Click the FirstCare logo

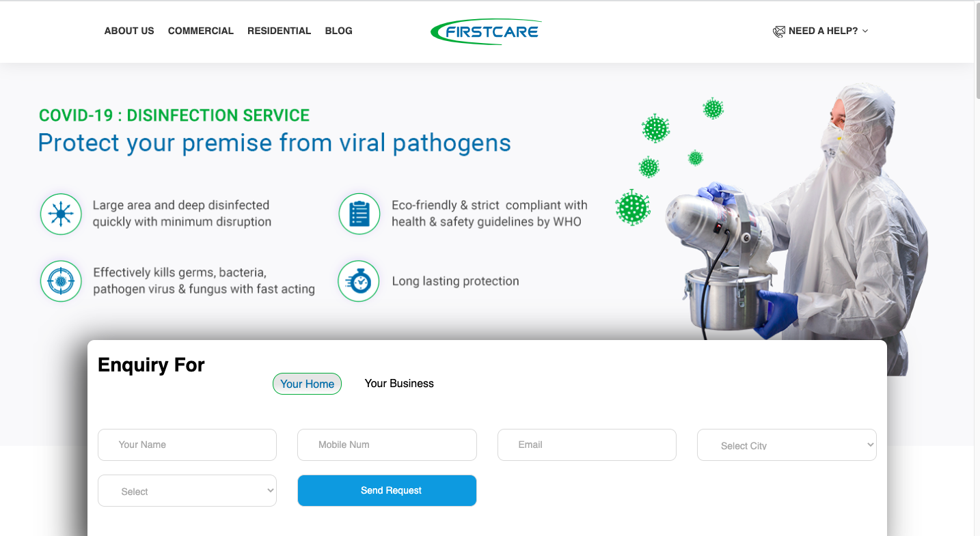[486, 31]
